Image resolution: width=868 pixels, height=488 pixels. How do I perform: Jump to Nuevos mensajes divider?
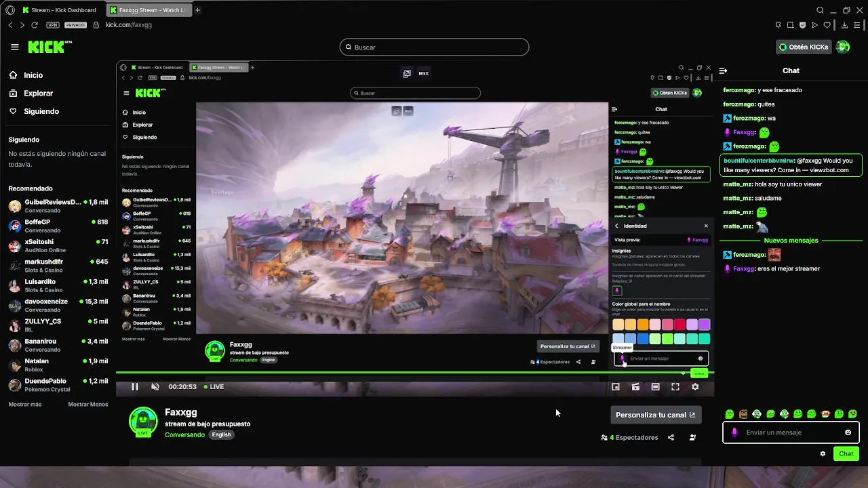(791, 240)
